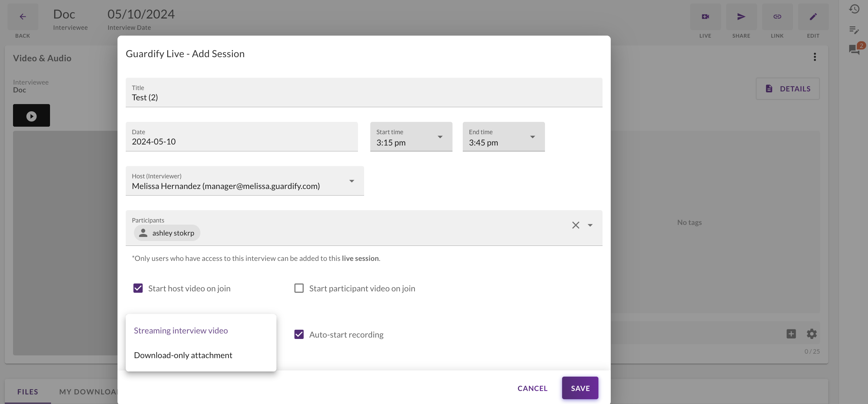Open the Live session camera icon

click(705, 16)
